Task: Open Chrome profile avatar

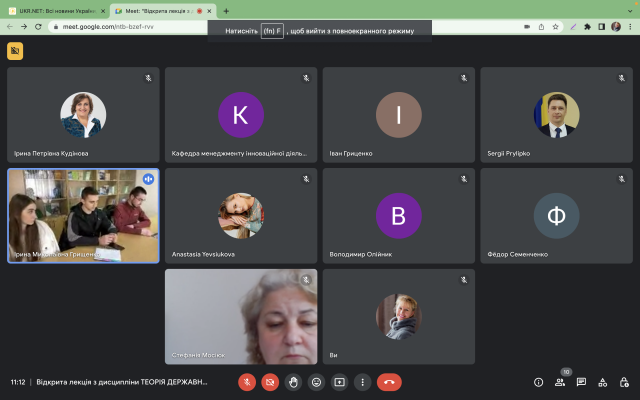Action: pyautogui.click(x=616, y=27)
